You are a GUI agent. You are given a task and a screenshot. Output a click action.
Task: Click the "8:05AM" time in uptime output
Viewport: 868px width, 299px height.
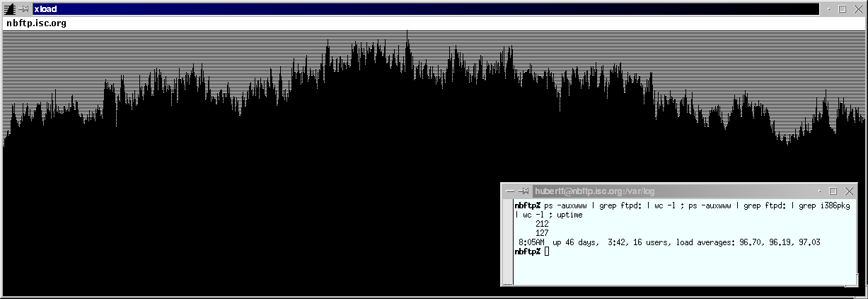pos(532,242)
